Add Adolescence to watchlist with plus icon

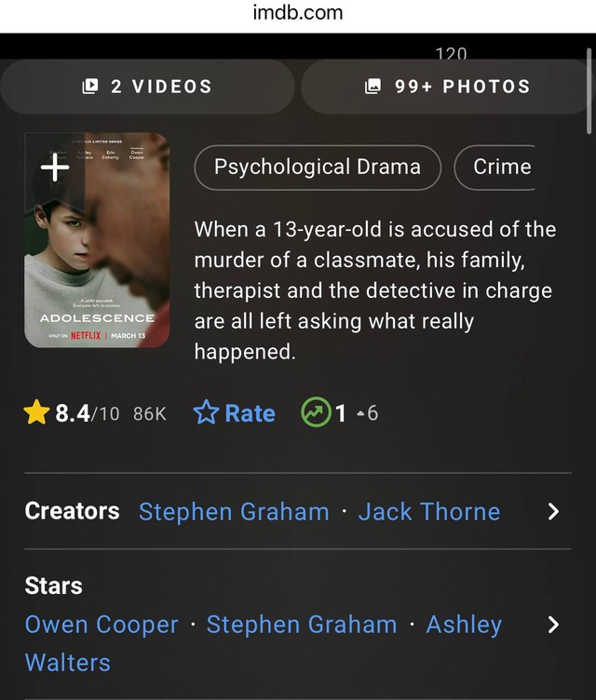click(x=55, y=168)
